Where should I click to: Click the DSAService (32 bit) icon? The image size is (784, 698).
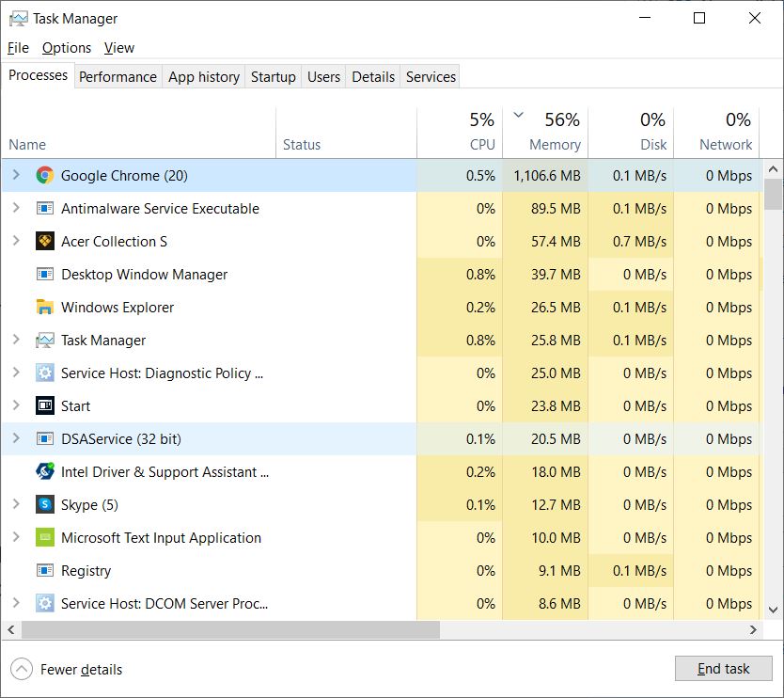pyautogui.click(x=45, y=438)
